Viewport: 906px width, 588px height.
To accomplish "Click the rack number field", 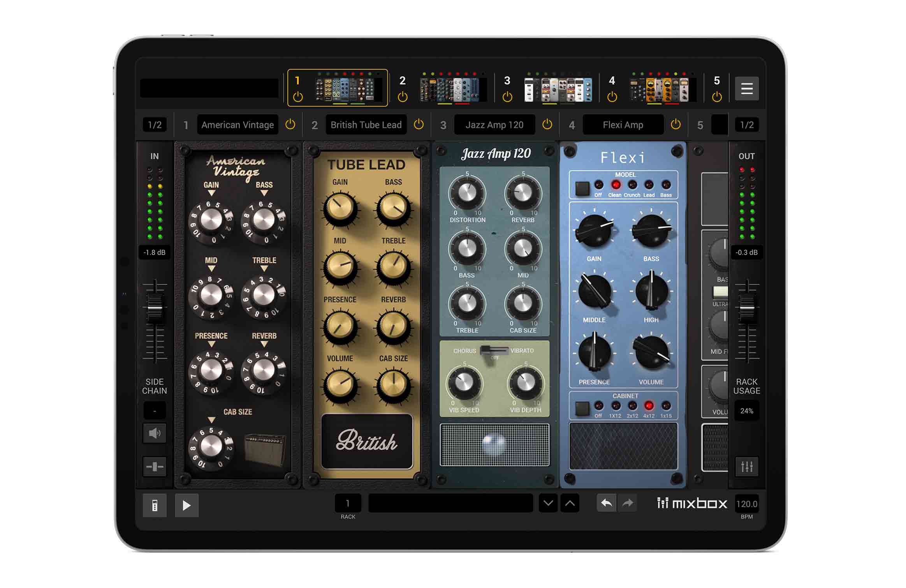I will [x=348, y=503].
